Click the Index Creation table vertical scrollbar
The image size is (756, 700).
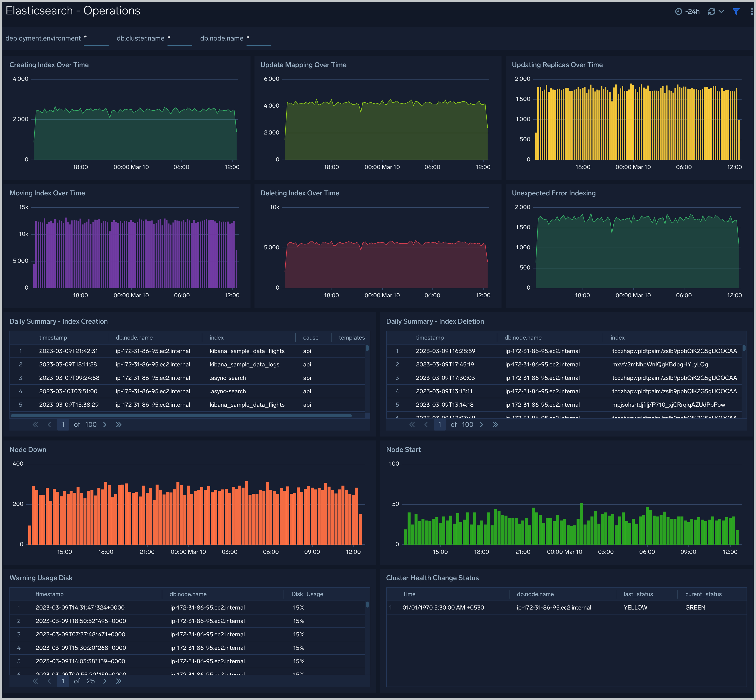(x=367, y=348)
